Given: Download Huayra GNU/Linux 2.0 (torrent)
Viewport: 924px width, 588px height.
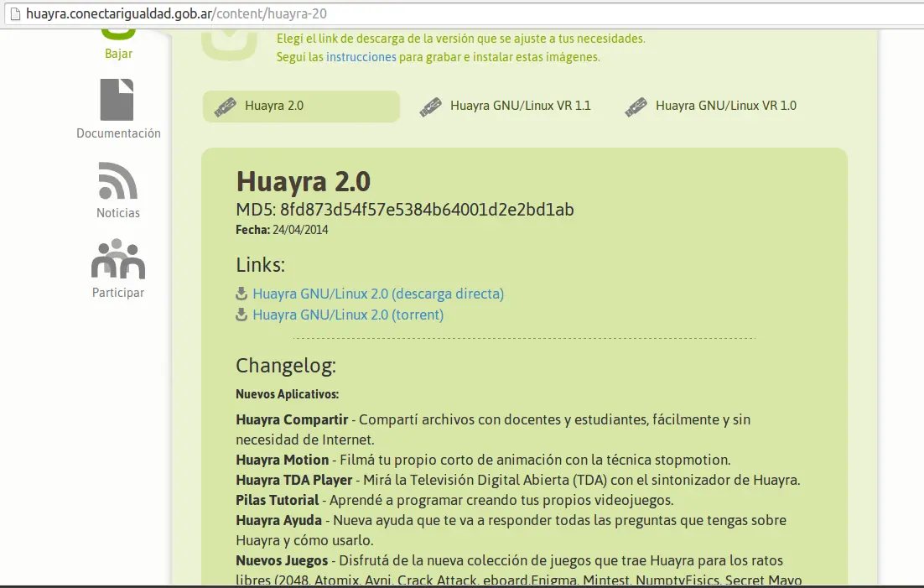Looking at the screenshot, I should [x=348, y=315].
